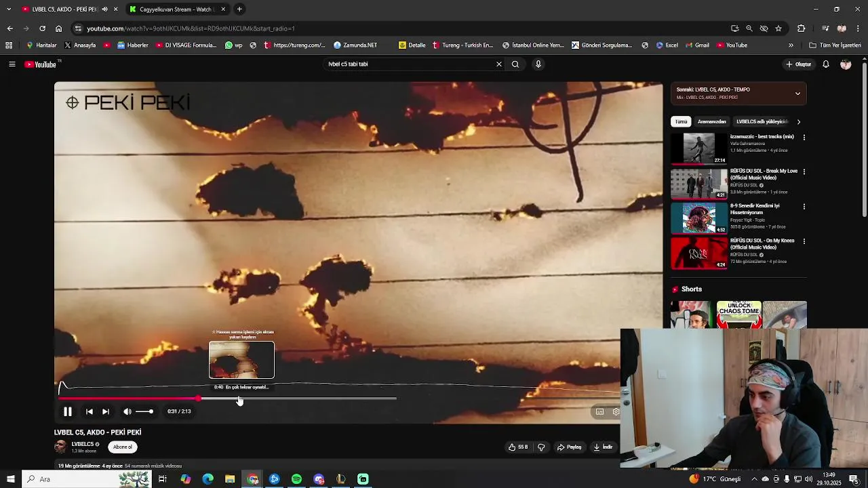Open the browser extensions puzzle icon
The height and width of the screenshot is (488, 868).
(802, 28)
